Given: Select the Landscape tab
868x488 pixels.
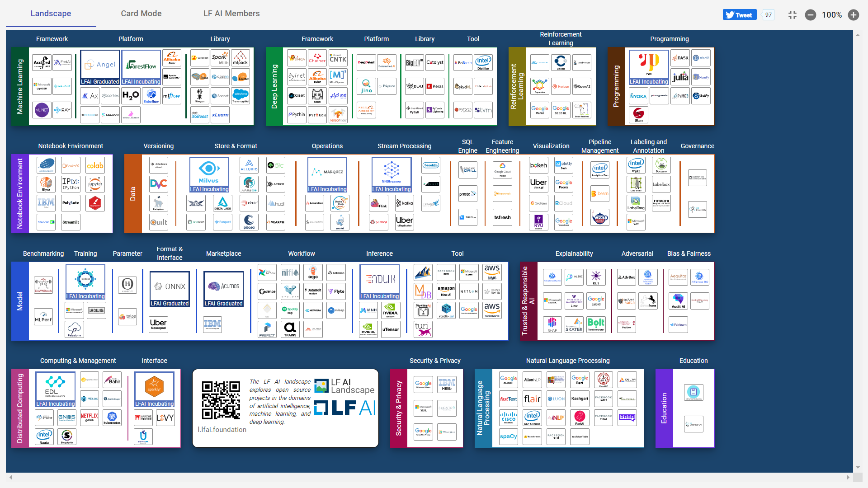Looking at the screenshot, I should [51, 14].
